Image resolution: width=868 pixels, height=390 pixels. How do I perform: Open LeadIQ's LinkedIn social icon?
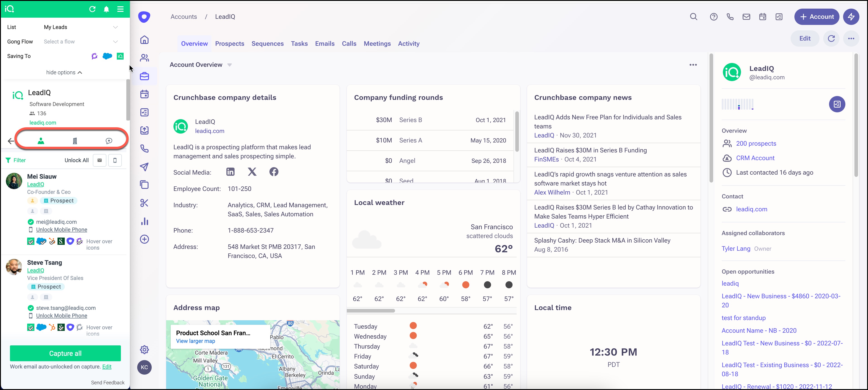tap(230, 172)
